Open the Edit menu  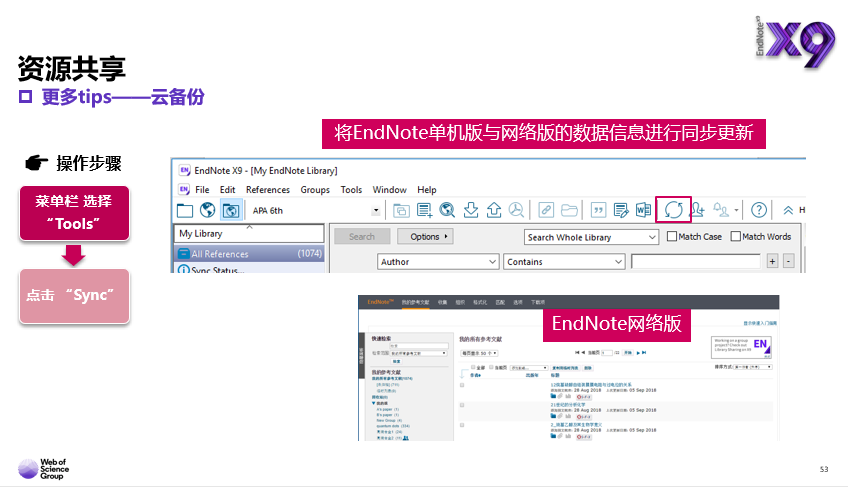point(227,190)
